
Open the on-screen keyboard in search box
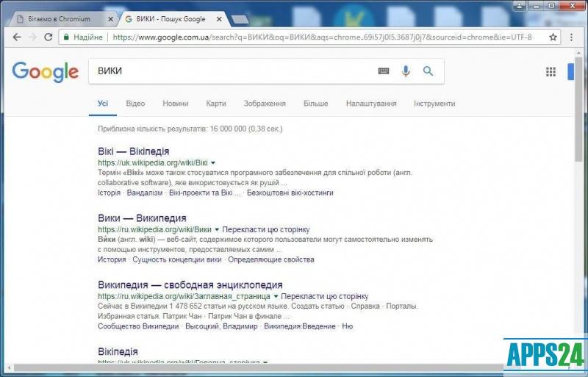pos(384,71)
